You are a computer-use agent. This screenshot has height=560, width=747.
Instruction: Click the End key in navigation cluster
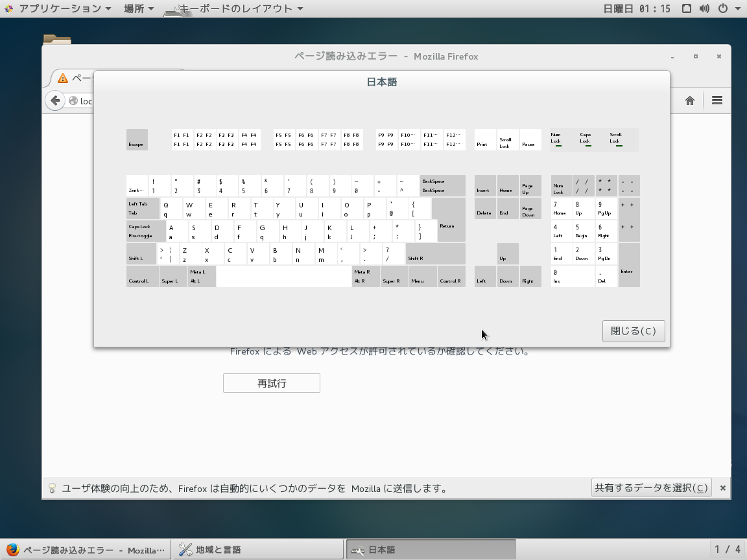[508, 208]
